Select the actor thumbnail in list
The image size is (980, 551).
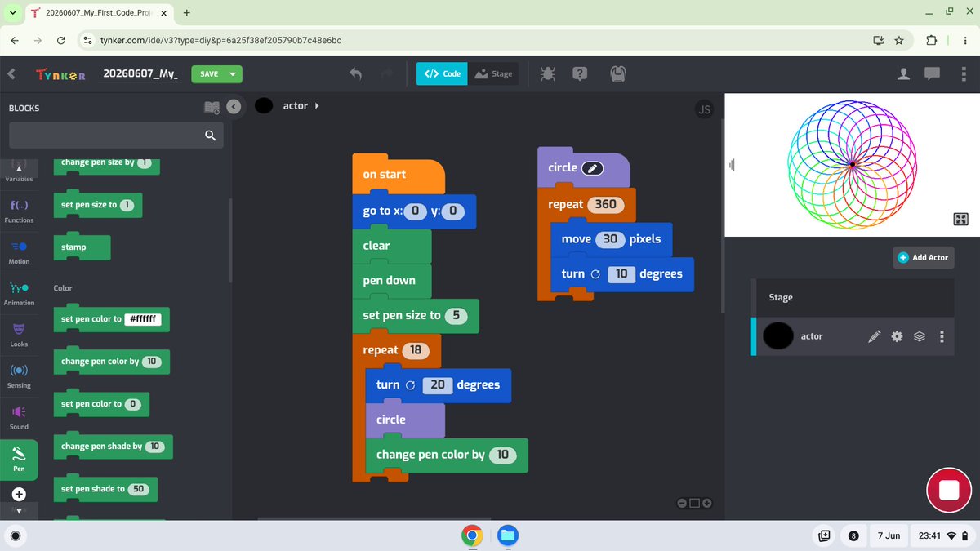pyautogui.click(x=777, y=335)
